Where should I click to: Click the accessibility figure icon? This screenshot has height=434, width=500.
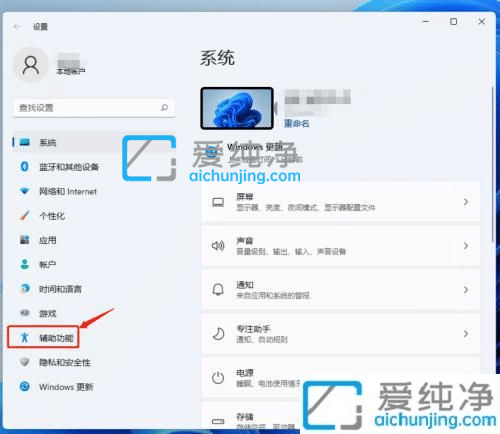24,337
